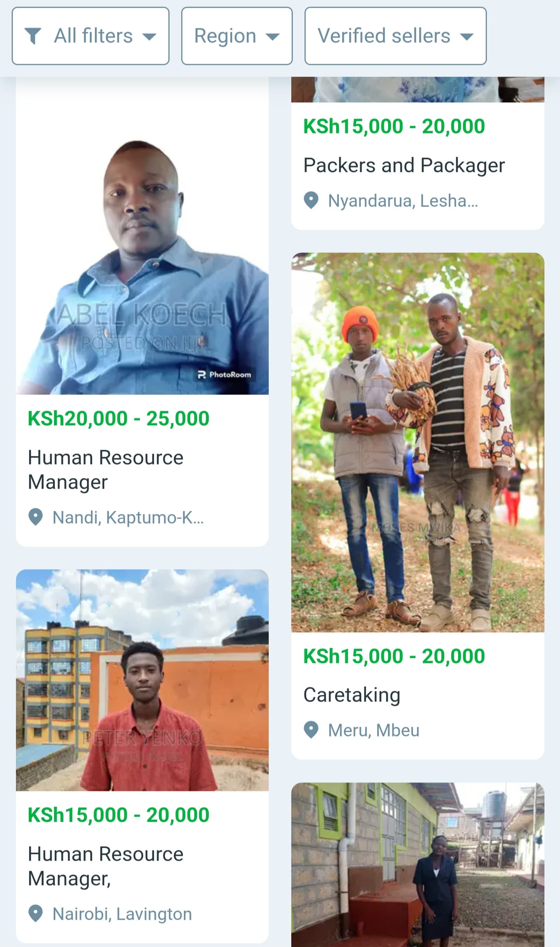Open the Verified sellers dropdown

click(x=395, y=36)
